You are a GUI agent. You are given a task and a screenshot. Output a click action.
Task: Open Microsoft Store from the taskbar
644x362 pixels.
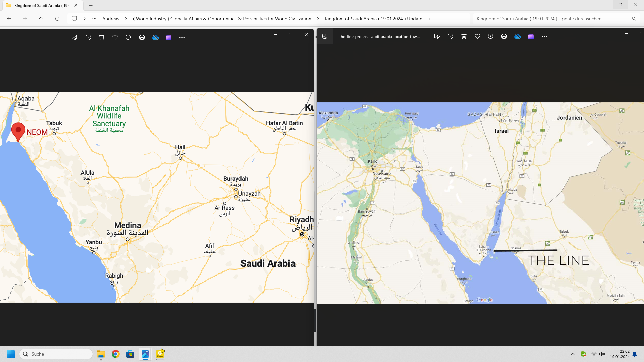[x=130, y=354]
